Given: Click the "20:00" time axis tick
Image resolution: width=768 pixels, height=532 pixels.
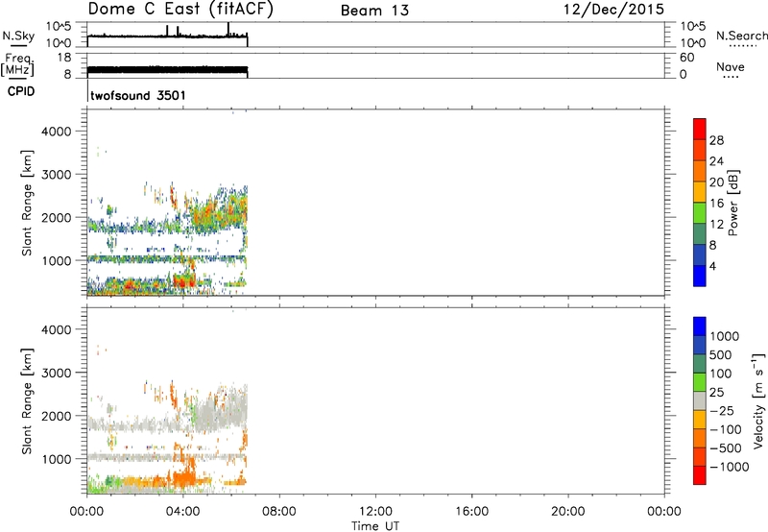Looking at the screenshot, I should pyautogui.click(x=567, y=512).
